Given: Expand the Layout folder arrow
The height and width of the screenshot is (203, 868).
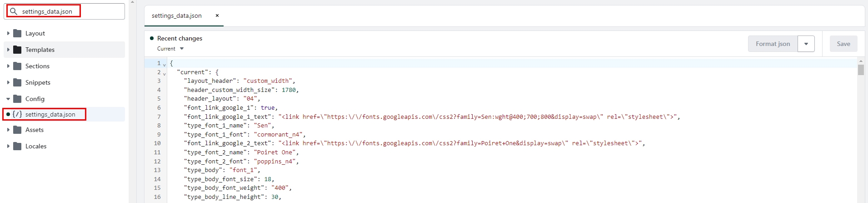Looking at the screenshot, I should pyautogui.click(x=8, y=33).
